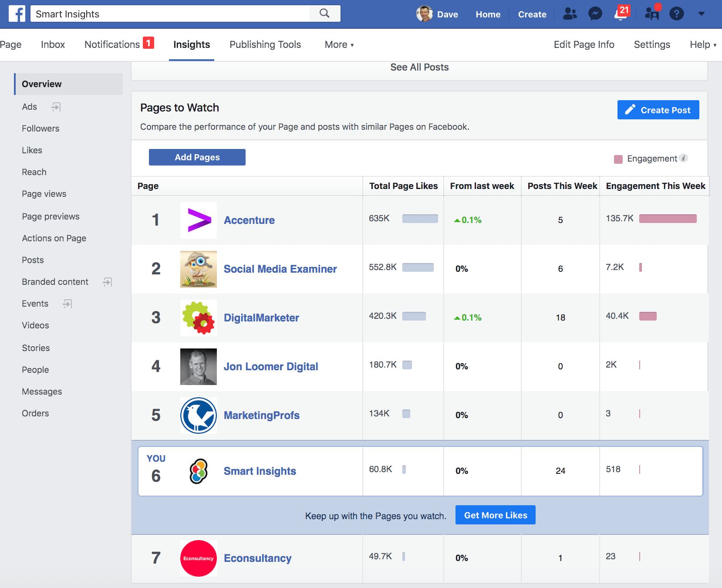Click the arrow icon next to Events
Viewport: 722px width, 588px height.
[67, 304]
